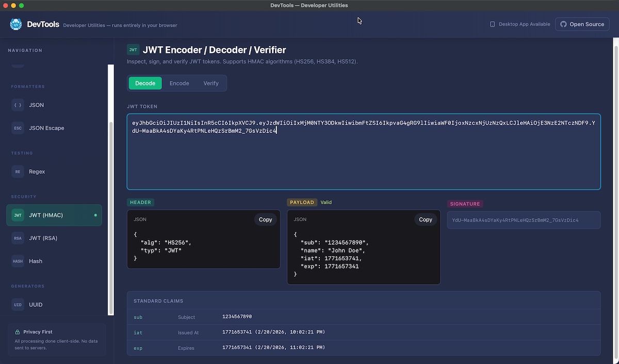Switch to the Decode tab
619x364 pixels.
(x=145, y=83)
